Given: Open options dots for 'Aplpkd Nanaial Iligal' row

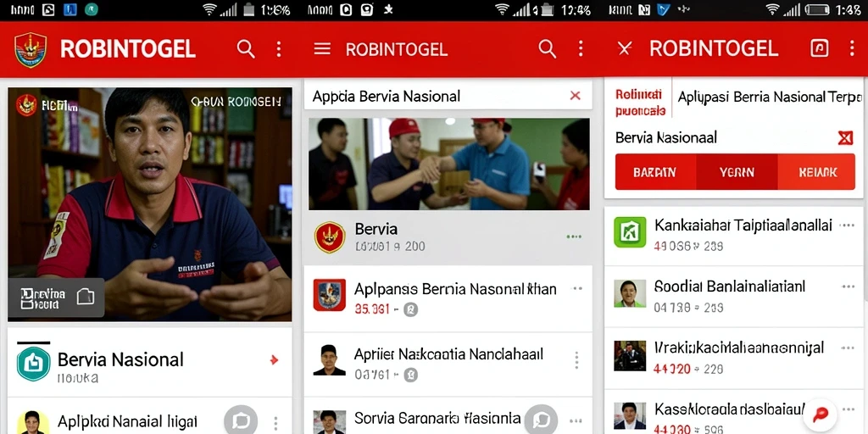Looking at the screenshot, I should tap(275, 422).
